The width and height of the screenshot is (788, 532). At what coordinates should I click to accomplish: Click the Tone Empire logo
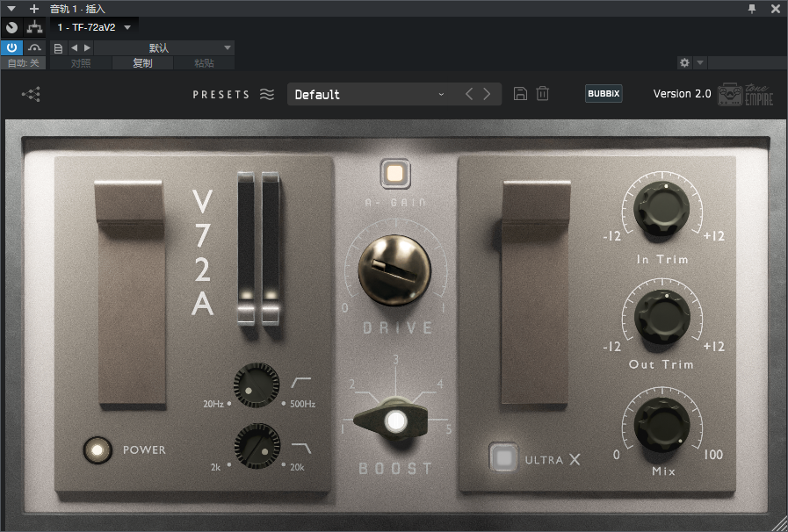click(745, 94)
